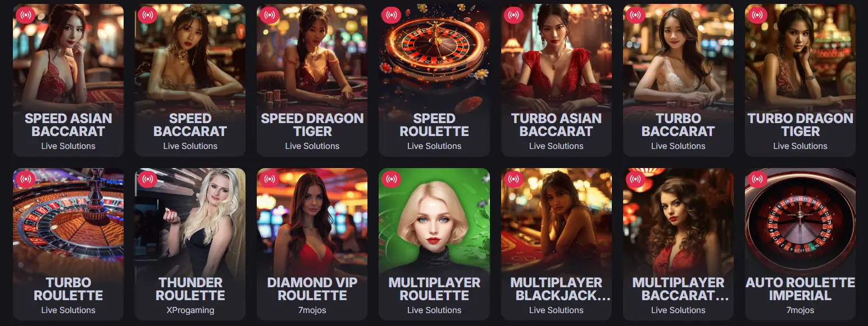
Task: Click live icon on Auto Roulette Imperial
Action: point(757,179)
